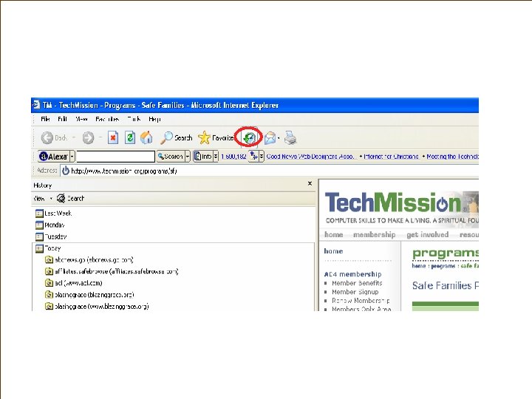Screen dimensions: 532x399
Task: Open the Back button history dropdown
Action: (x=74, y=137)
